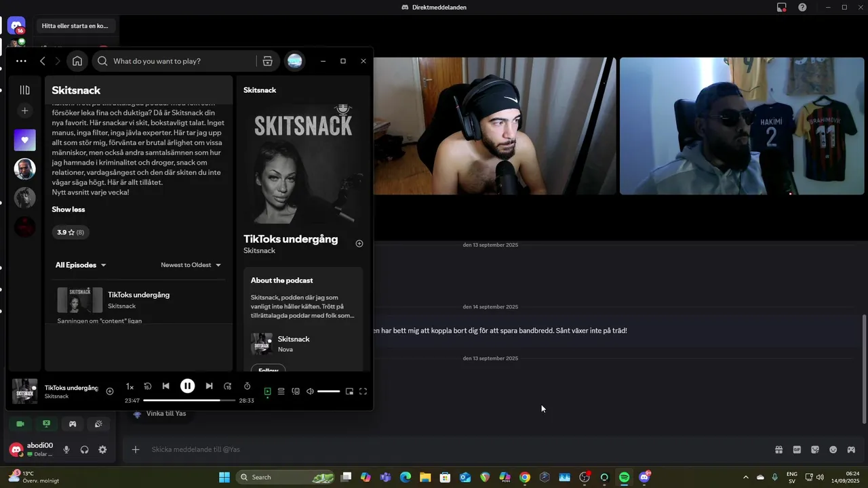Focus shirtless streamer video tile
Viewport: 868px width, 488px height.
494,126
